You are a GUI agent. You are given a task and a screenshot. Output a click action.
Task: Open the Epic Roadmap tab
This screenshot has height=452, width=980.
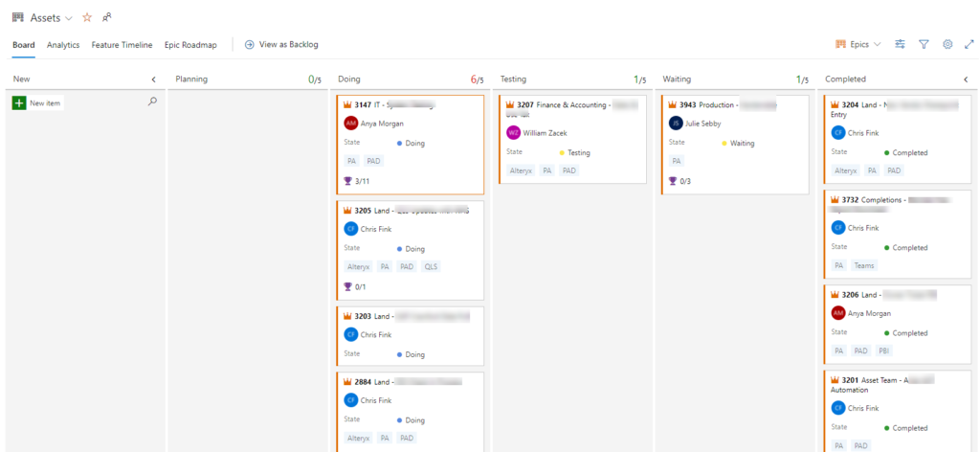tap(190, 45)
